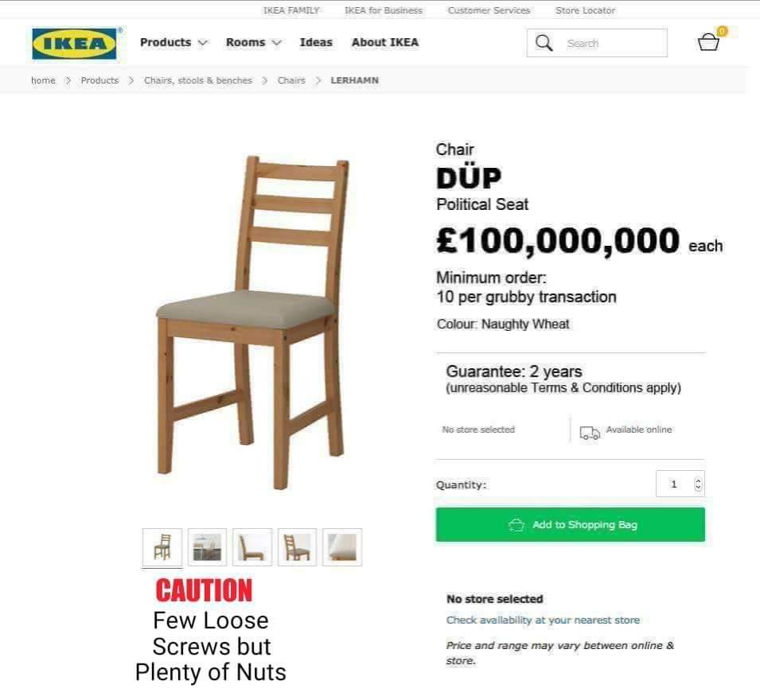Screen dimensions: 760x700
Task: Click the IKEA logo
Action: click(x=74, y=44)
